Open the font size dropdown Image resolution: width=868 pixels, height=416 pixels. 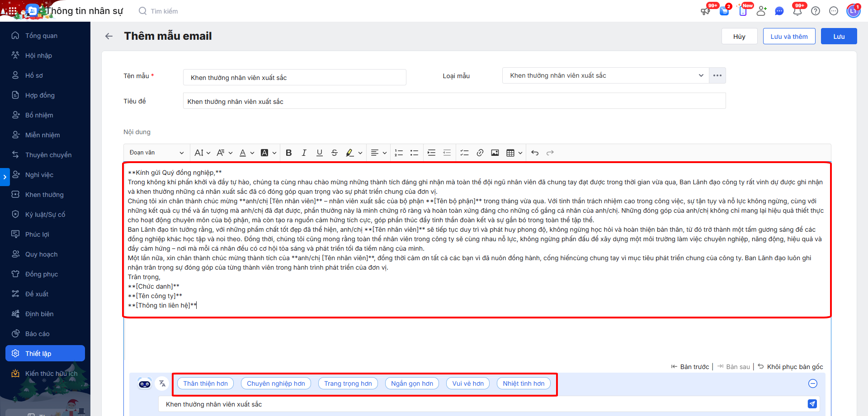(202, 153)
